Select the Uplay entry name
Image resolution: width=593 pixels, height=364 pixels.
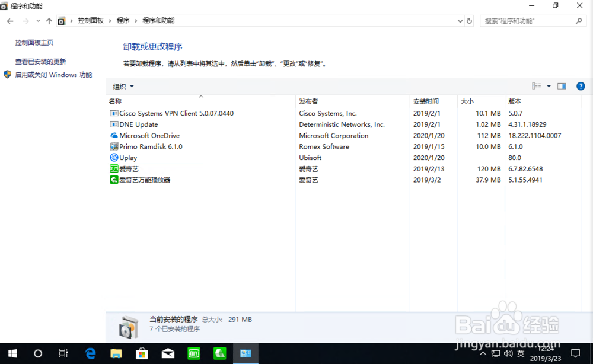[x=128, y=158]
